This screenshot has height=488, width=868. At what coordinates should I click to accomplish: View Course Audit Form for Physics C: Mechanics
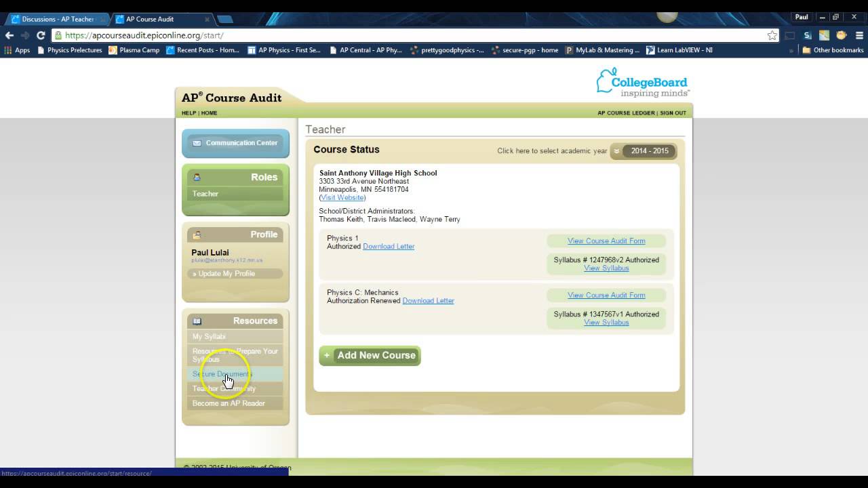click(x=606, y=296)
